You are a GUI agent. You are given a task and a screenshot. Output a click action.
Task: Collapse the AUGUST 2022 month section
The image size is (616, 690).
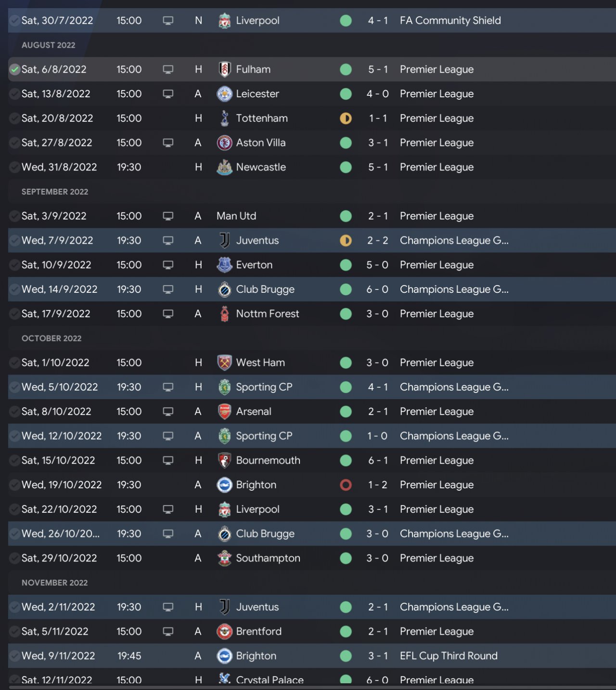tap(49, 45)
